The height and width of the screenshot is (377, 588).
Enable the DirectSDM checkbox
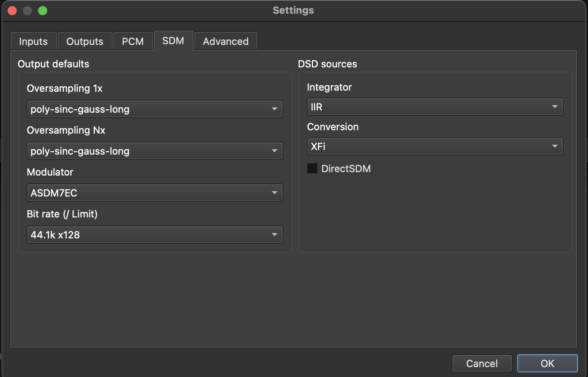(x=312, y=168)
